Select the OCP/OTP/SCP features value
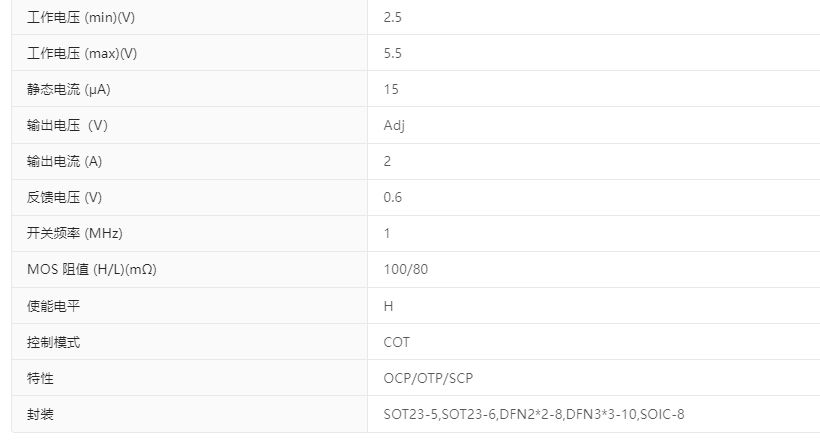 click(427, 378)
